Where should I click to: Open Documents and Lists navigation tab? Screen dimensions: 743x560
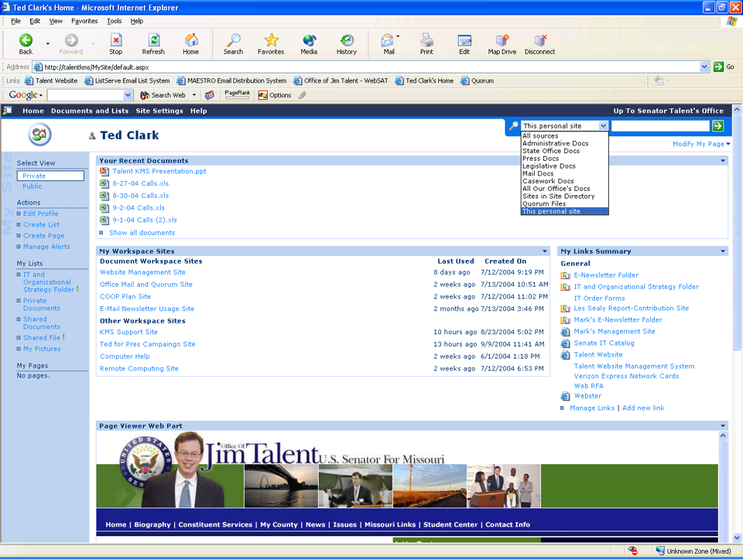pyautogui.click(x=90, y=111)
